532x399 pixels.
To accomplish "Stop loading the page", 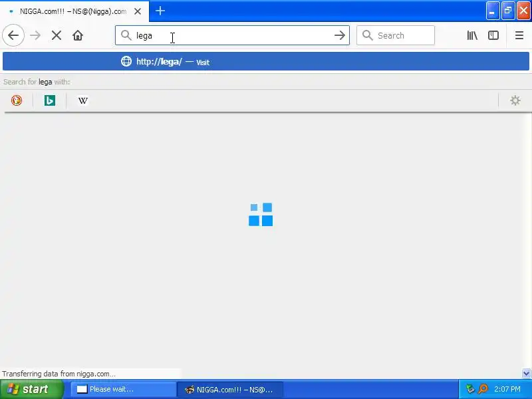I will tap(57, 35).
